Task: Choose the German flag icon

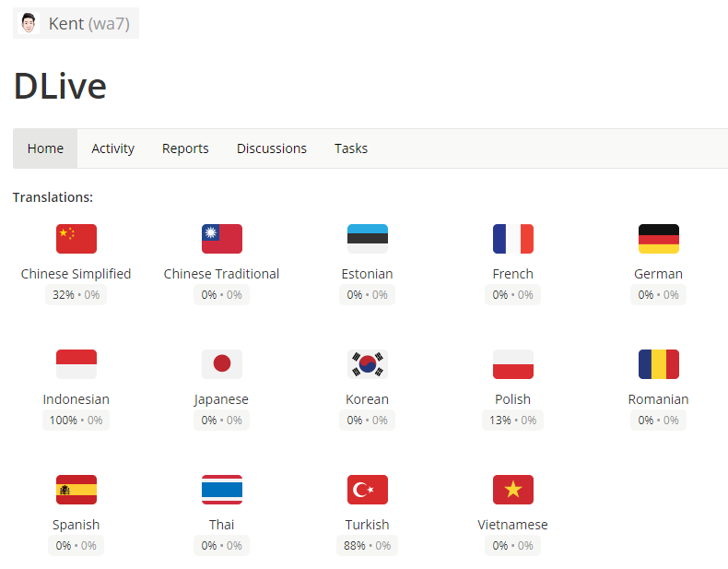Action: pos(658,239)
